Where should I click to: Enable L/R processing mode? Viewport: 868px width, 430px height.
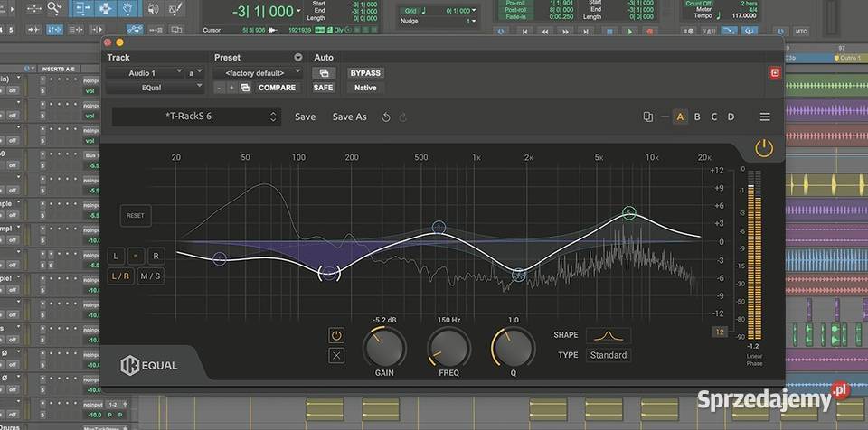120,276
